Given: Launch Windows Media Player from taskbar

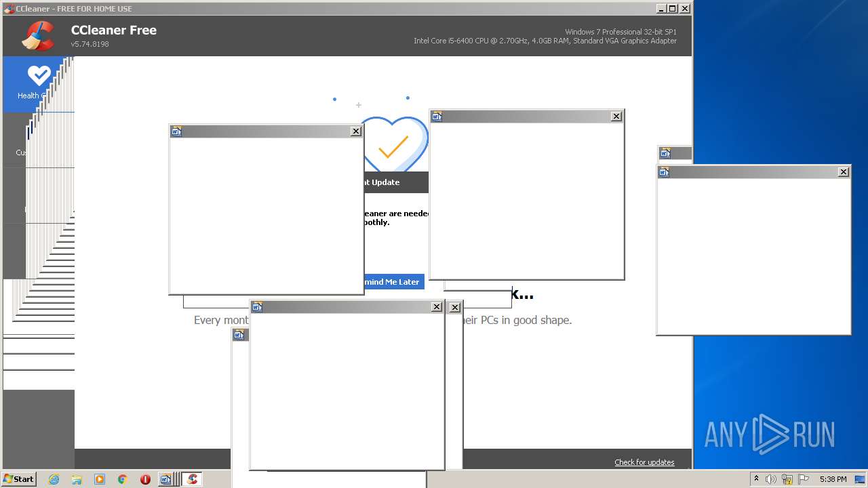Looking at the screenshot, I should tap(100, 479).
